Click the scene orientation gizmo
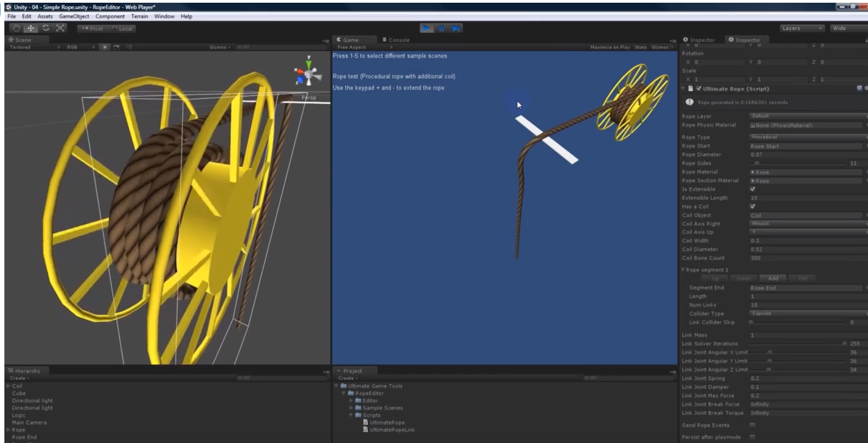Image resolution: width=868 pixels, height=443 pixels. coord(309,74)
